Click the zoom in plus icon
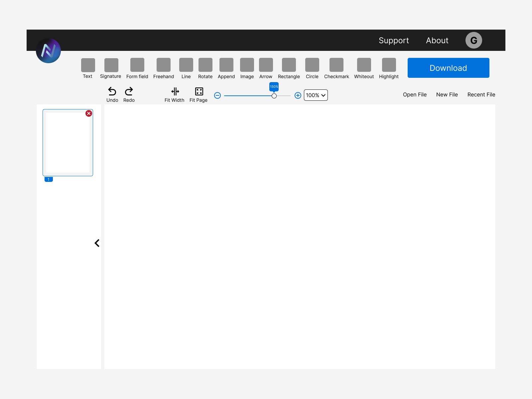 point(298,95)
